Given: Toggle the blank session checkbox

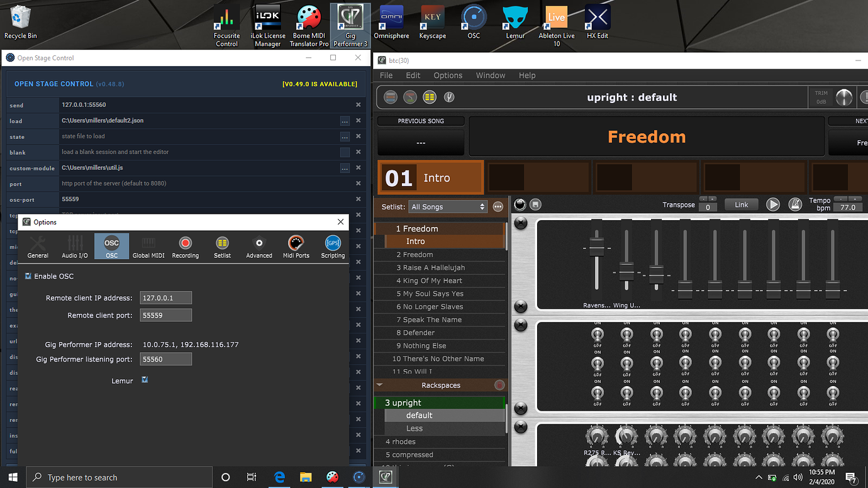Looking at the screenshot, I should tap(345, 152).
